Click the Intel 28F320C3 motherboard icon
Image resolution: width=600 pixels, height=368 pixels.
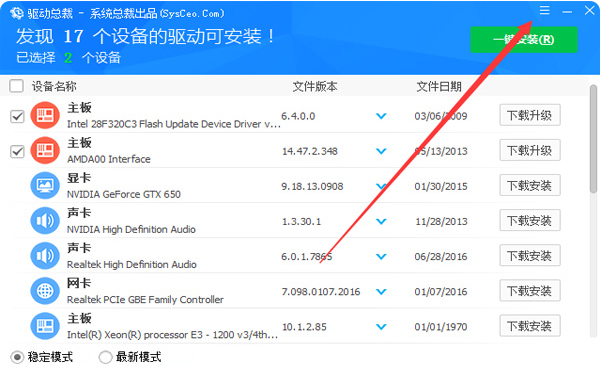(45, 116)
